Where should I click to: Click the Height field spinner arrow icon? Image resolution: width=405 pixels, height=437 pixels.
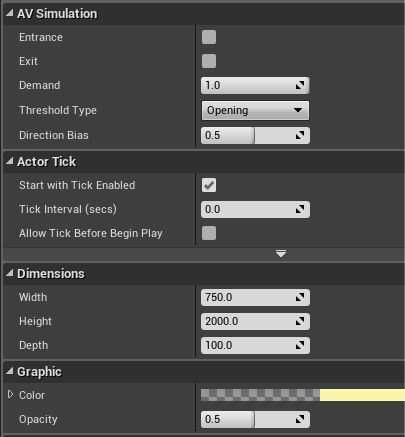pos(300,321)
